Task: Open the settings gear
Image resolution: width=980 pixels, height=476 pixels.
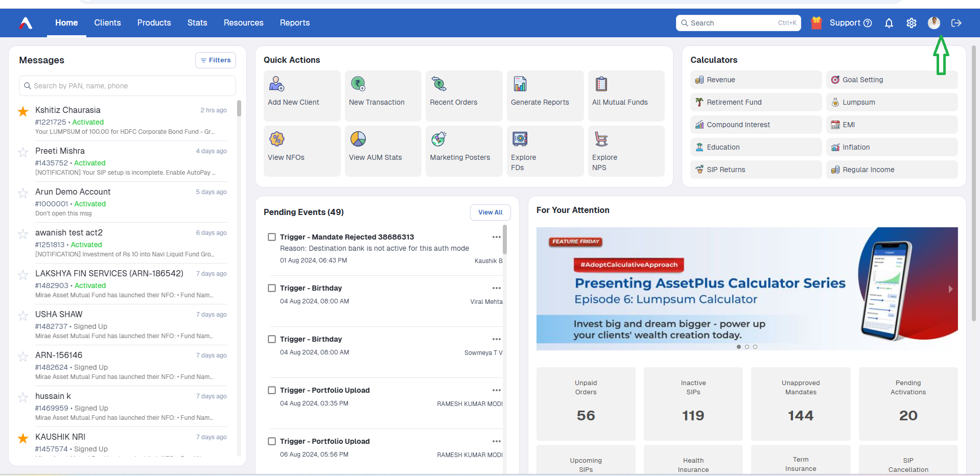Action: click(x=912, y=23)
